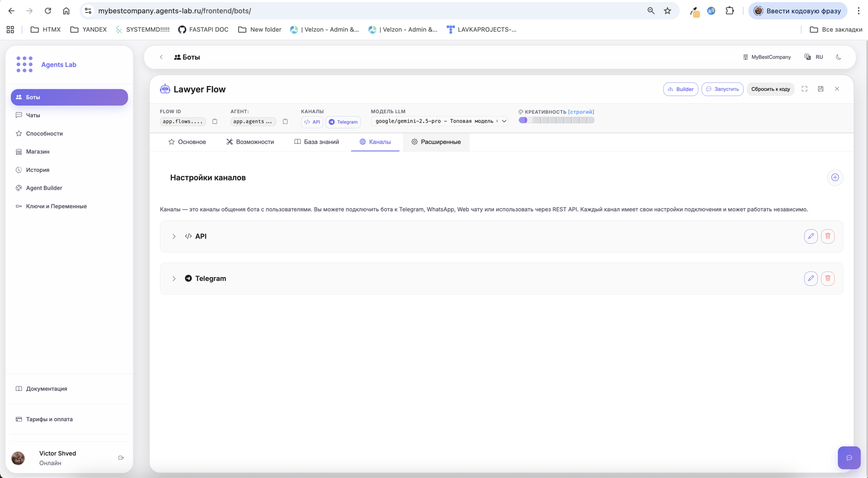
Task: Click the Запустить button
Action: (x=722, y=89)
